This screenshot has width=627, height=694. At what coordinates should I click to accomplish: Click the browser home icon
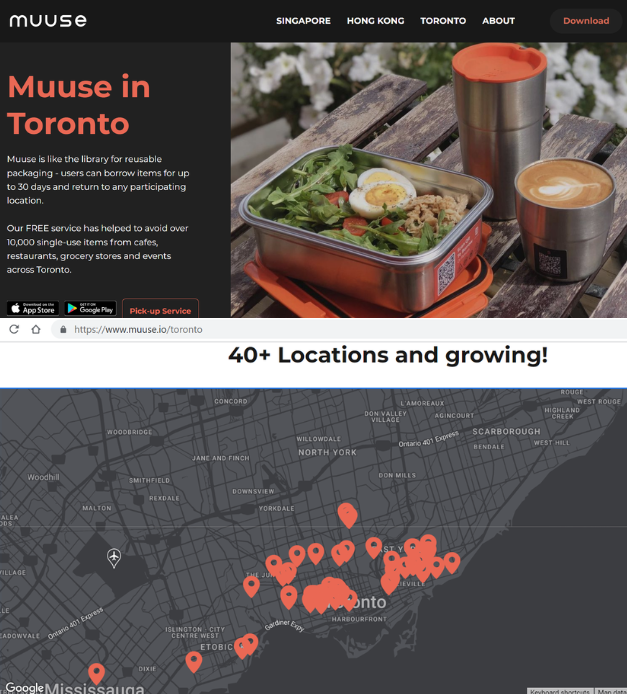(36, 329)
